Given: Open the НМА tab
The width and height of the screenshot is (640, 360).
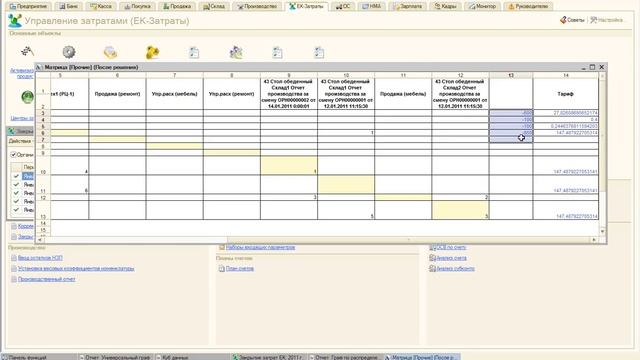Looking at the screenshot, I should coord(371,6).
